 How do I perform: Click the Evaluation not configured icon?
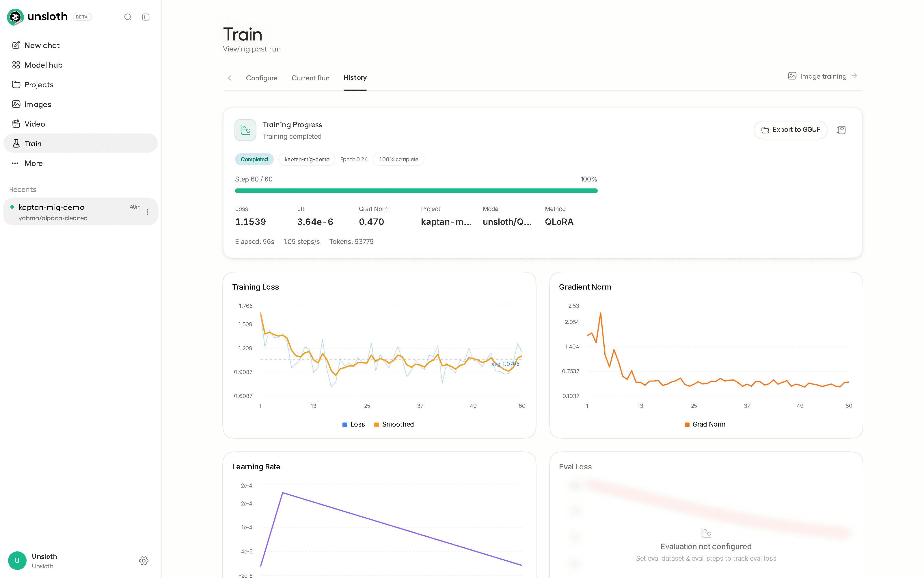(706, 533)
